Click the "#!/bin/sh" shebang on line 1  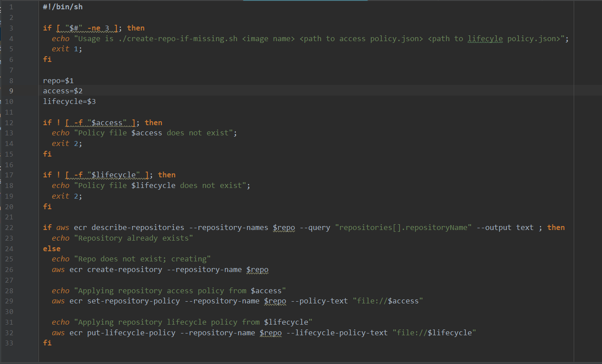click(63, 7)
